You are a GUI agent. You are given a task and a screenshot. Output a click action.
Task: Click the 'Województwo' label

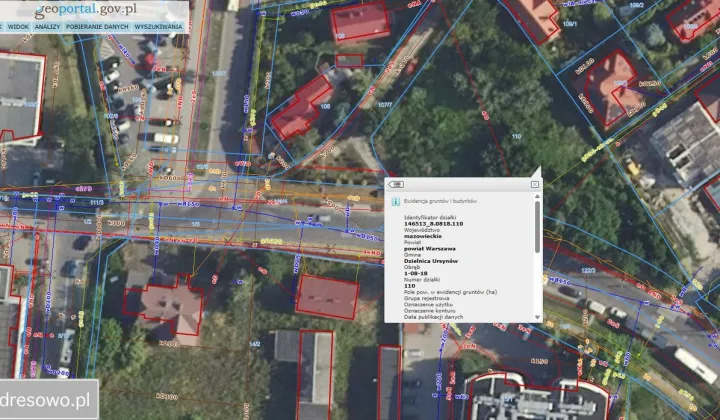[422, 230]
